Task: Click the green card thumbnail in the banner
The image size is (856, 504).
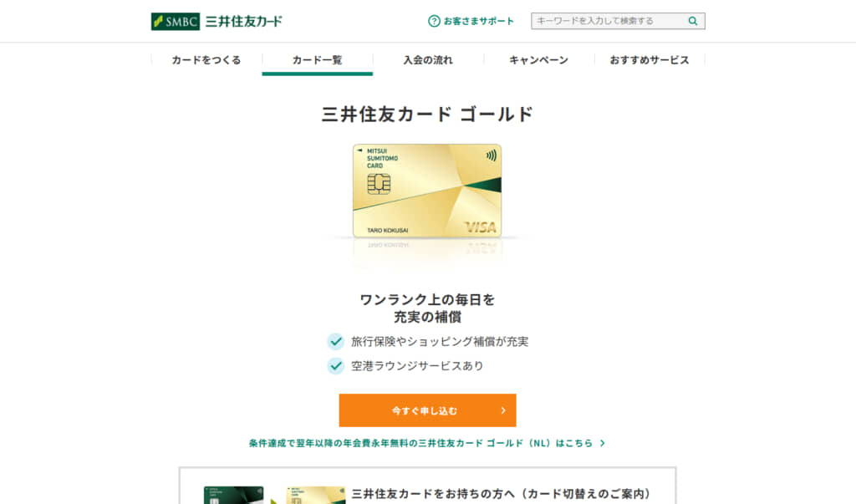Action: pyautogui.click(x=234, y=496)
